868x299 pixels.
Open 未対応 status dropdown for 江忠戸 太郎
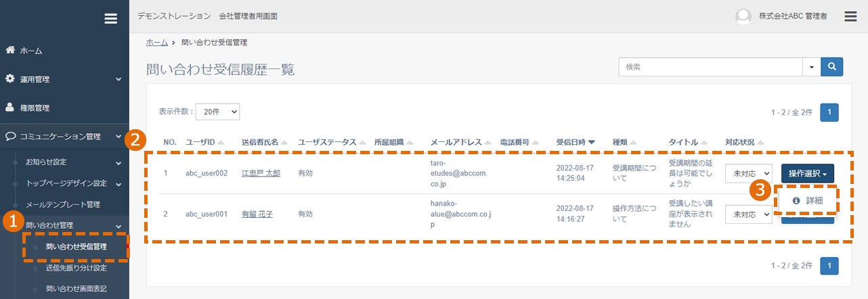pyautogui.click(x=749, y=173)
